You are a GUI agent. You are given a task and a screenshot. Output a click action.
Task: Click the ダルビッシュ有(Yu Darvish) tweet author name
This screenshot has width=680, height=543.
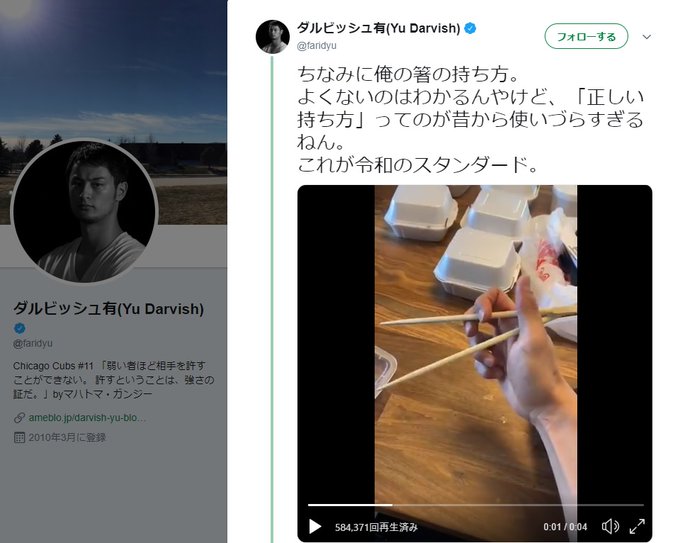coord(379,28)
